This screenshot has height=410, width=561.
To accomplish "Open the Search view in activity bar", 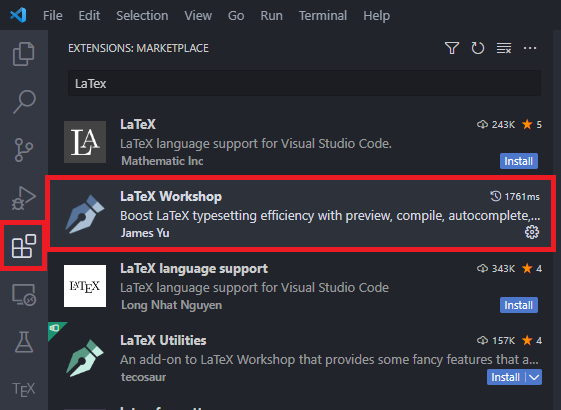I will pyautogui.click(x=24, y=102).
